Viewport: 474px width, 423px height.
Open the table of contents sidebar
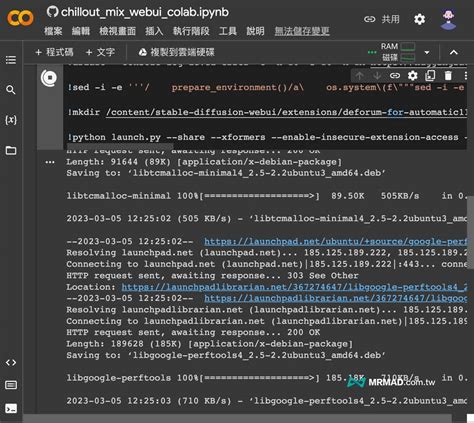click(11, 60)
